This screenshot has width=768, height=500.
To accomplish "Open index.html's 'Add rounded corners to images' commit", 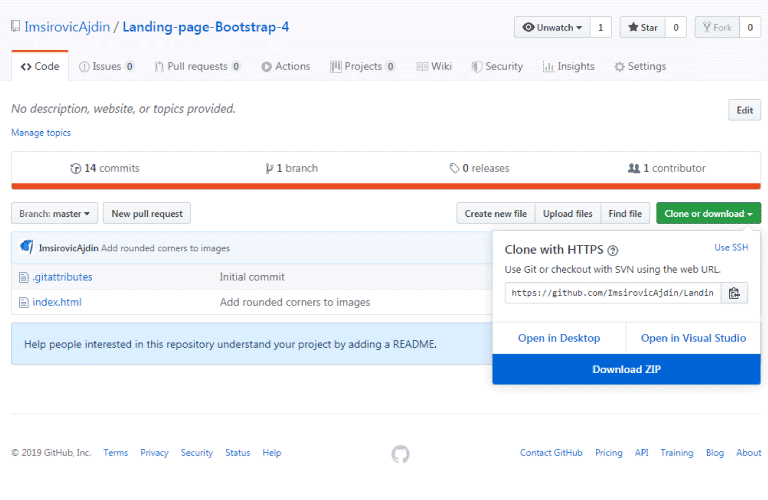I will click(x=295, y=302).
